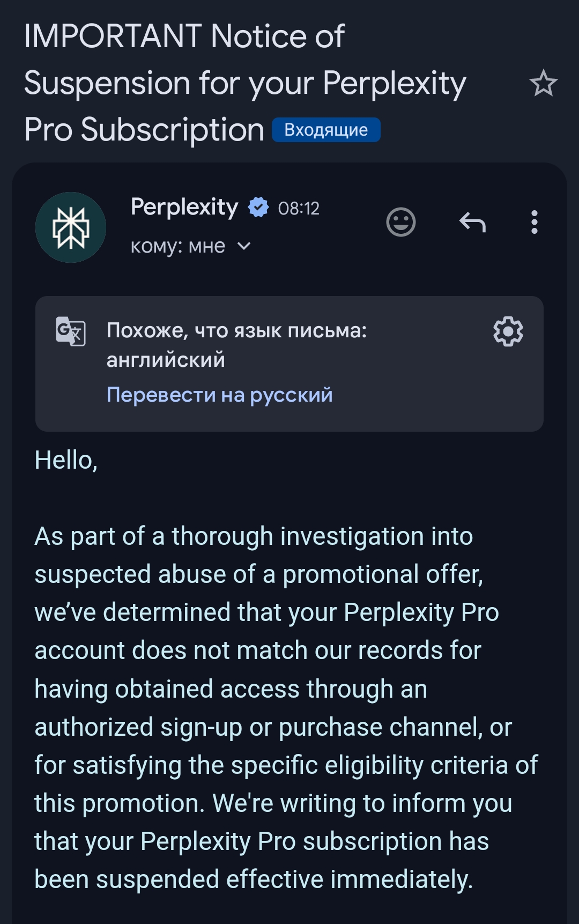Click the word 'английский' in translate banner
This screenshot has height=924, width=579.
pos(166,360)
